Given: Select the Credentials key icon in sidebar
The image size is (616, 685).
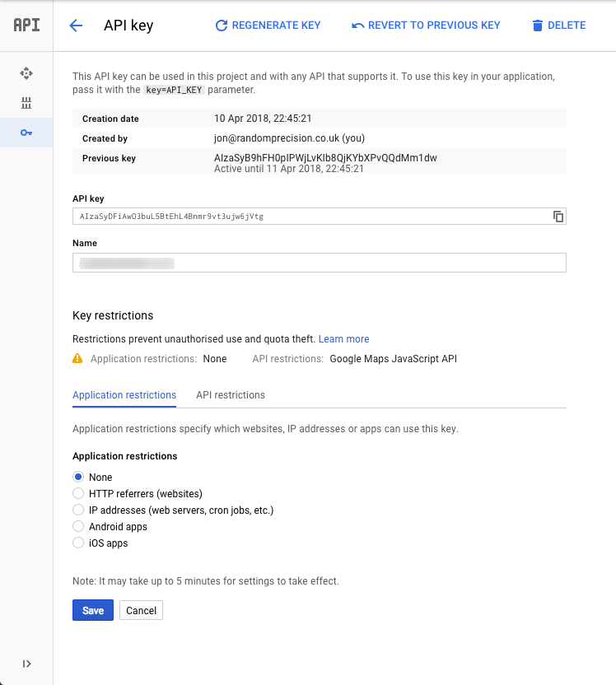Looking at the screenshot, I should [x=26, y=133].
